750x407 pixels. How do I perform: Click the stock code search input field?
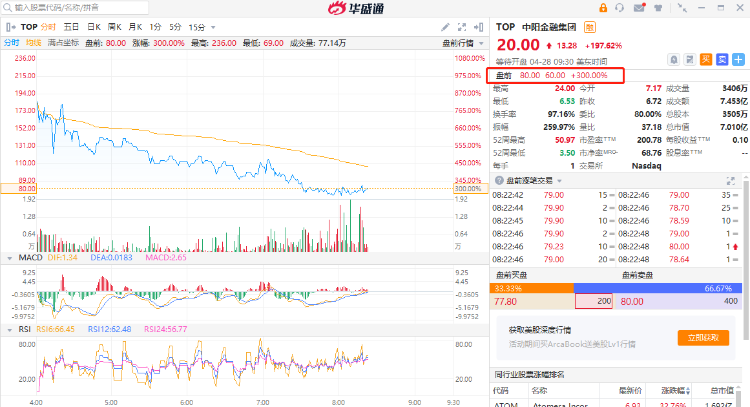[x=76, y=8]
